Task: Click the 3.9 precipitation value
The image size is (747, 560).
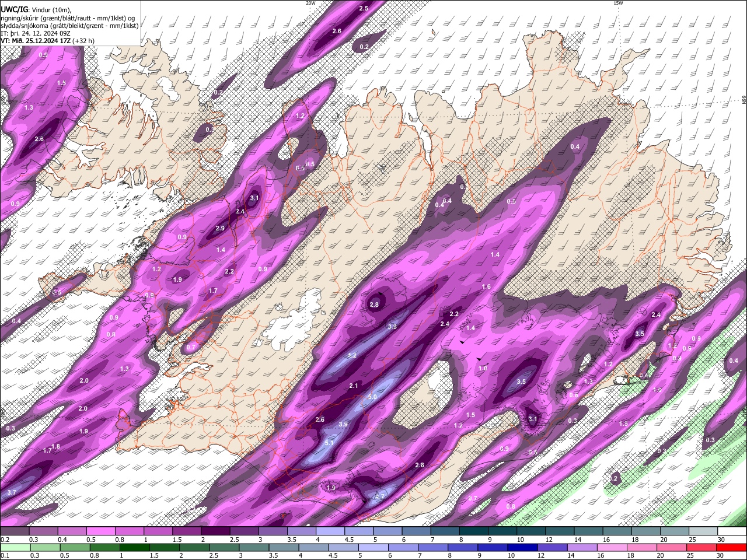Action: point(343,424)
